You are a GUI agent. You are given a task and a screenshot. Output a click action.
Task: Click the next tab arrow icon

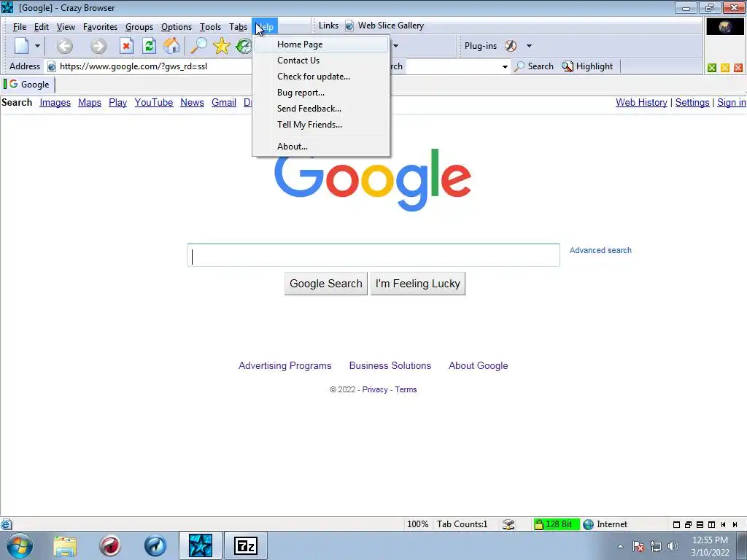pyautogui.click(x=735, y=525)
